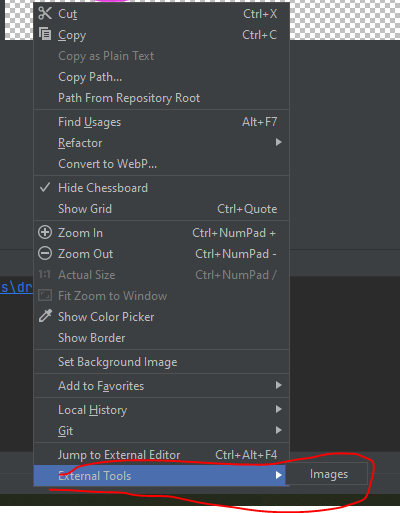
Task: Expand the Add to Favorites submenu
Action: 161,386
